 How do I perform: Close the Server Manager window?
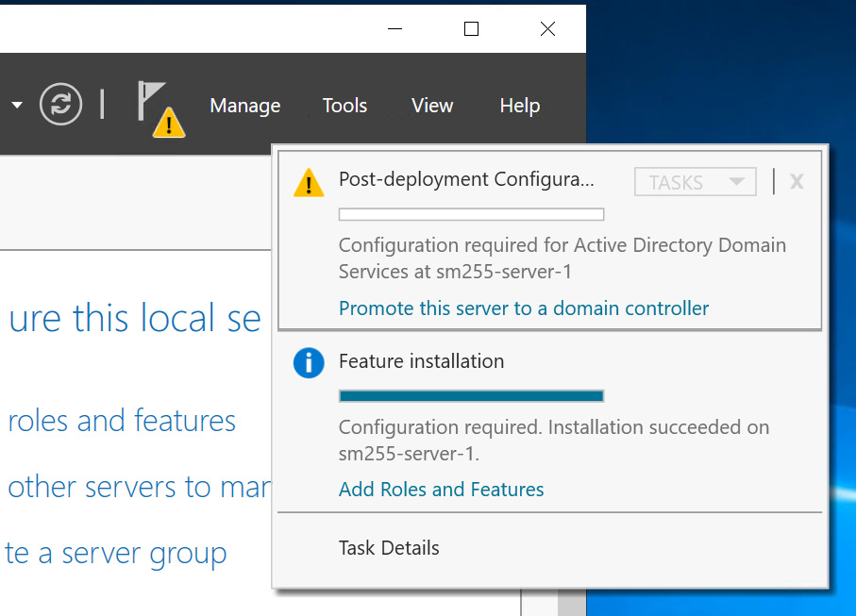tap(547, 28)
